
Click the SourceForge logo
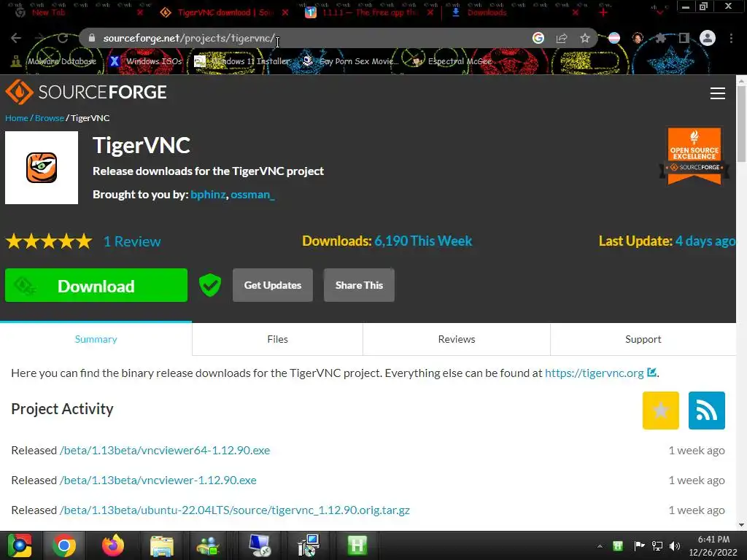coord(86,92)
